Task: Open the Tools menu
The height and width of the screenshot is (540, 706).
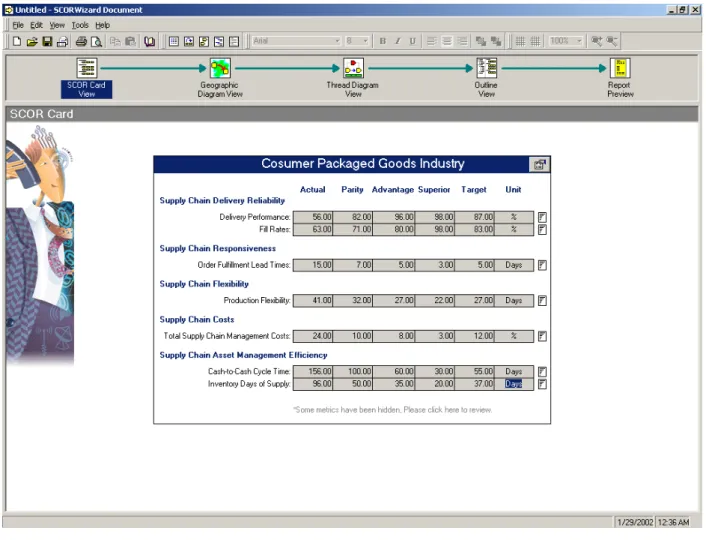Action: tap(80, 25)
